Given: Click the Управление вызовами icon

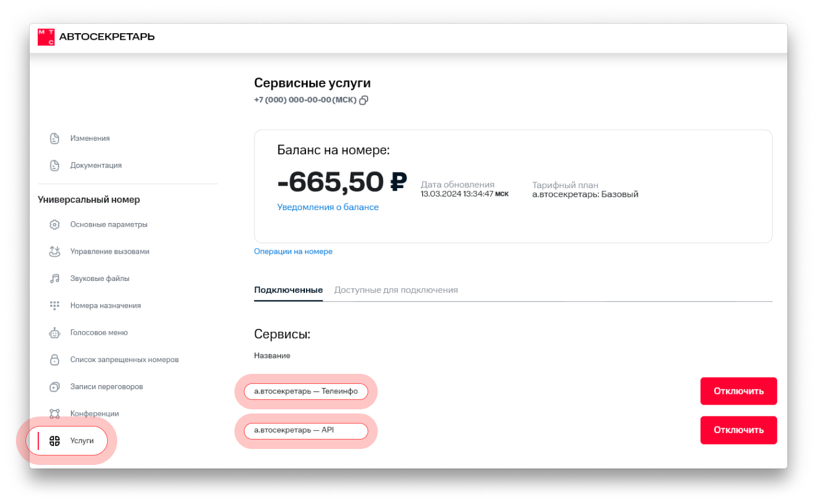Looking at the screenshot, I should click(54, 251).
